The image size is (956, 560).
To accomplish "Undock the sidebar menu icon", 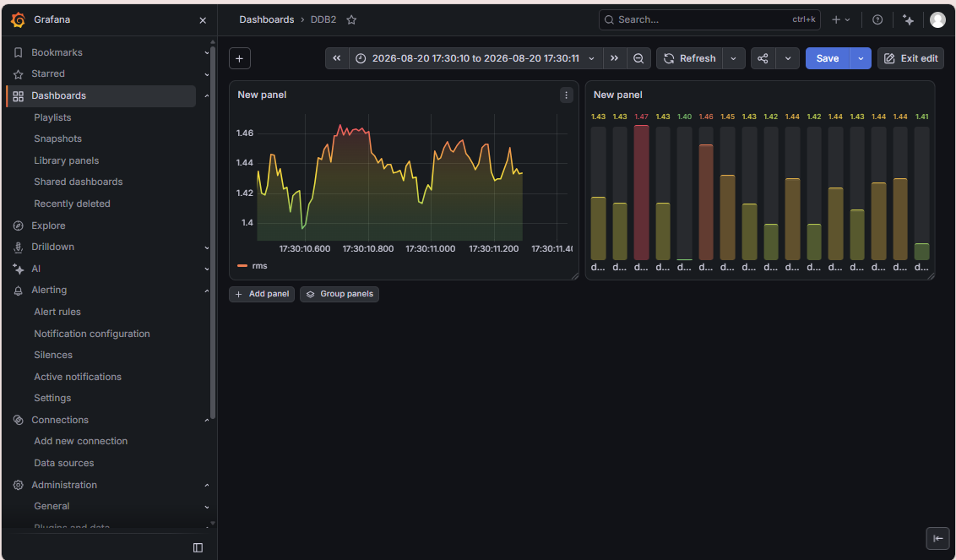I will [x=198, y=548].
